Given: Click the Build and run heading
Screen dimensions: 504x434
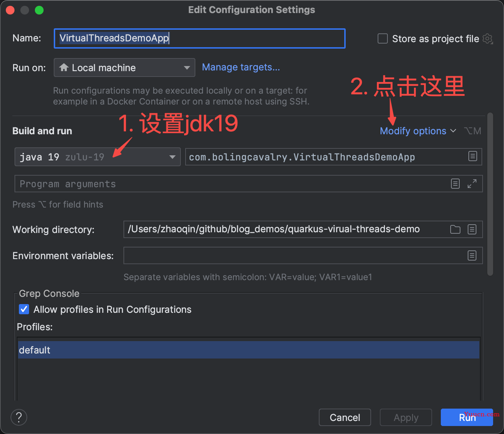Looking at the screenshot, I should (42, 131).
